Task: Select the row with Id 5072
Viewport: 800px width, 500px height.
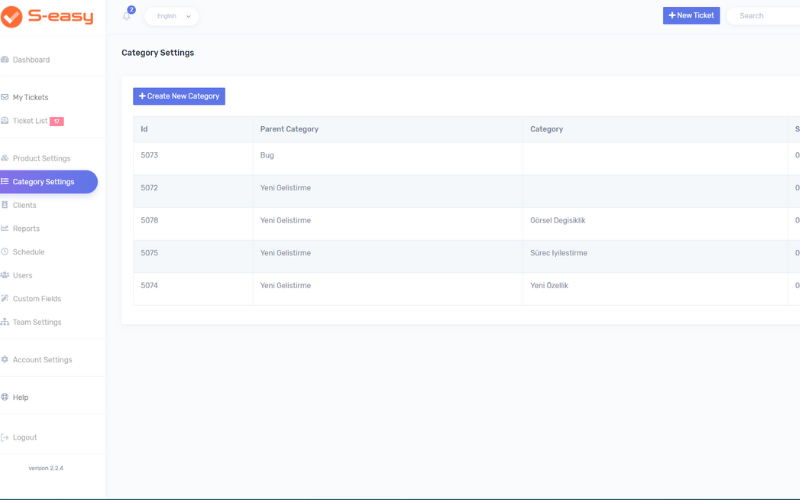Action: pyautogui.click(x=466, y=191)
